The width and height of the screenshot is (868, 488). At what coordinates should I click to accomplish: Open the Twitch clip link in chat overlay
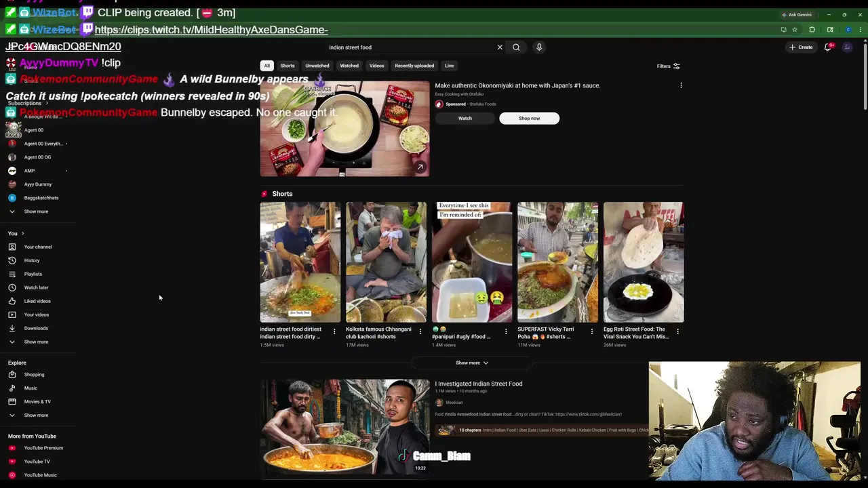point(167,38)
